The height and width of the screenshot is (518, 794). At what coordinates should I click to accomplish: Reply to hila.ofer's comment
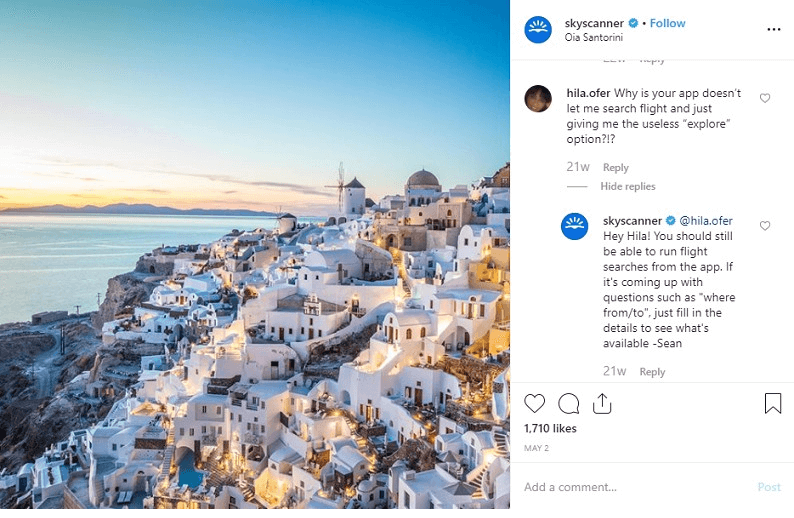click(616, 167)
